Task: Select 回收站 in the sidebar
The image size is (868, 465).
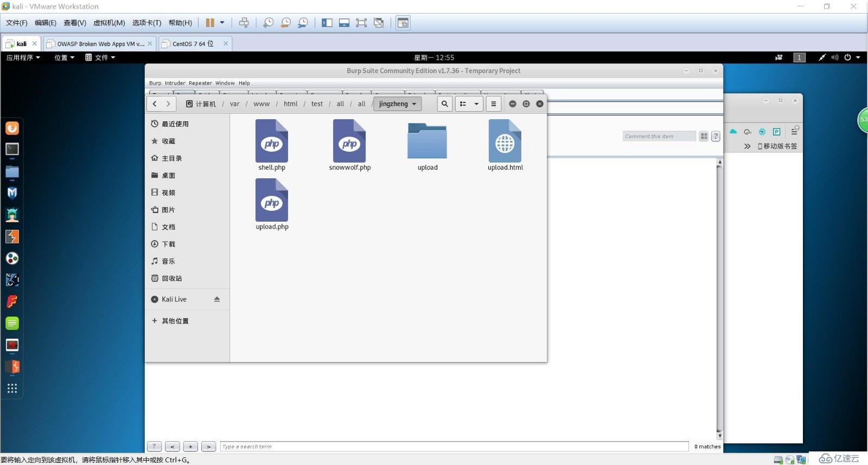Action: [187, 279]
